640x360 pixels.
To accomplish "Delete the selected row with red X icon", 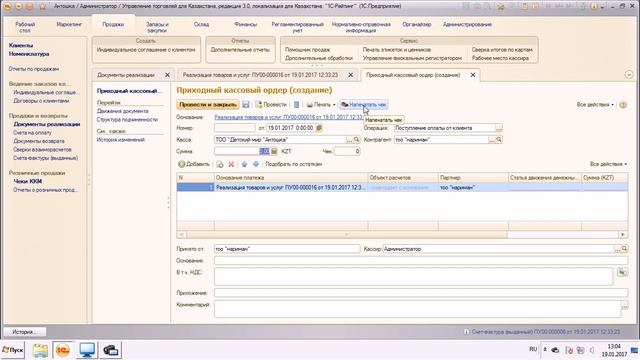I will tap(231, 164).
